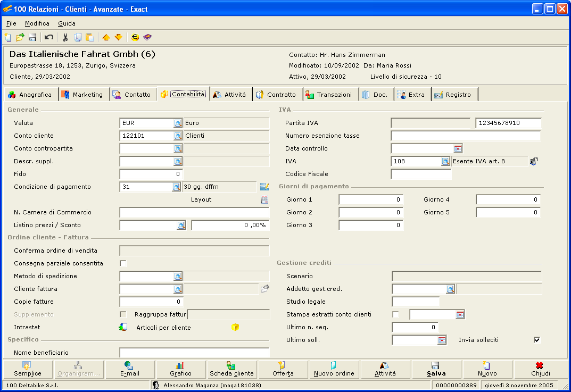Open the yellow cube Articoli per cliente icon
The height and width of the screenshot is (392, 571).
point(235,327)
